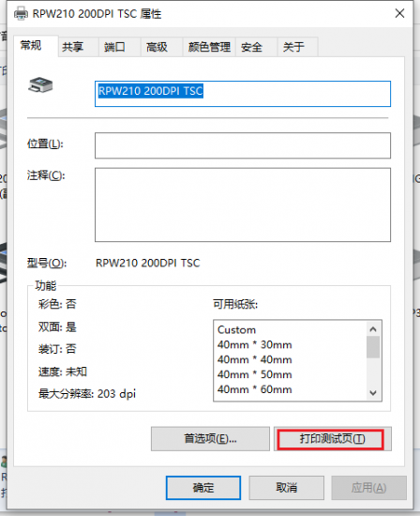Click the paper list scrollbar thumb
This screenshot has height=516, width=420.
click(373, 347)
